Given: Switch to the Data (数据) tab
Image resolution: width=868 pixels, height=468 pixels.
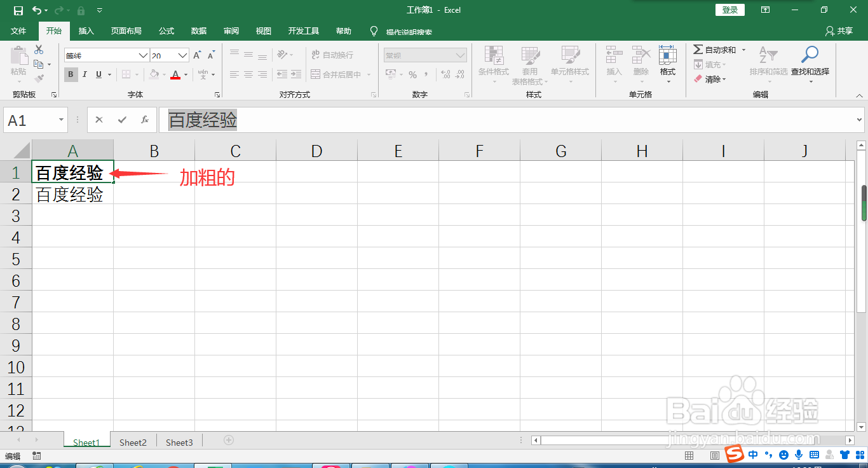Looking at the screenshot, I should tap(199, 31).
